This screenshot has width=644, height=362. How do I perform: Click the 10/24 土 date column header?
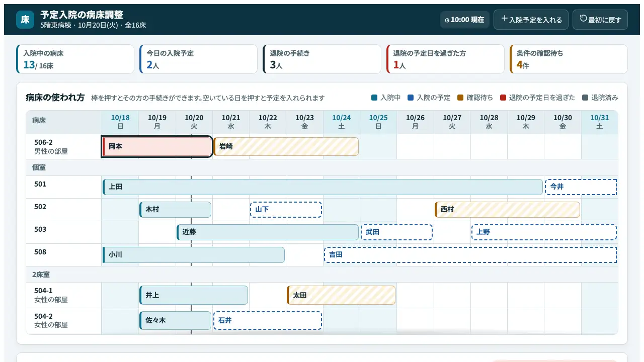342,122
